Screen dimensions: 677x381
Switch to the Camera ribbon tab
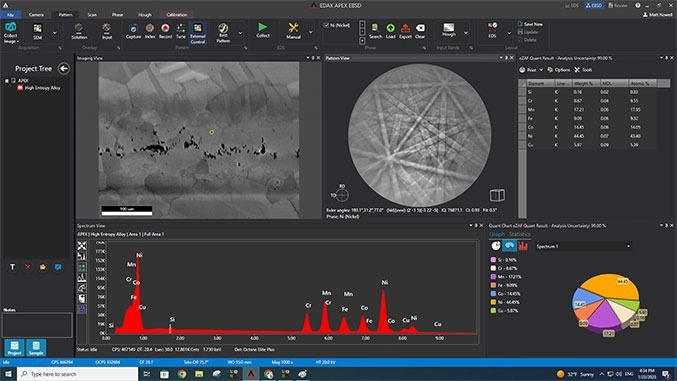coord(36,15)
